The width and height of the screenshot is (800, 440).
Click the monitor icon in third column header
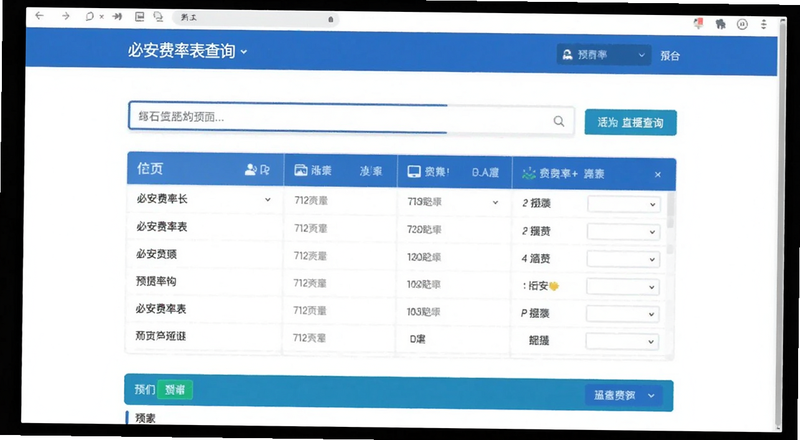click(414, 172)
